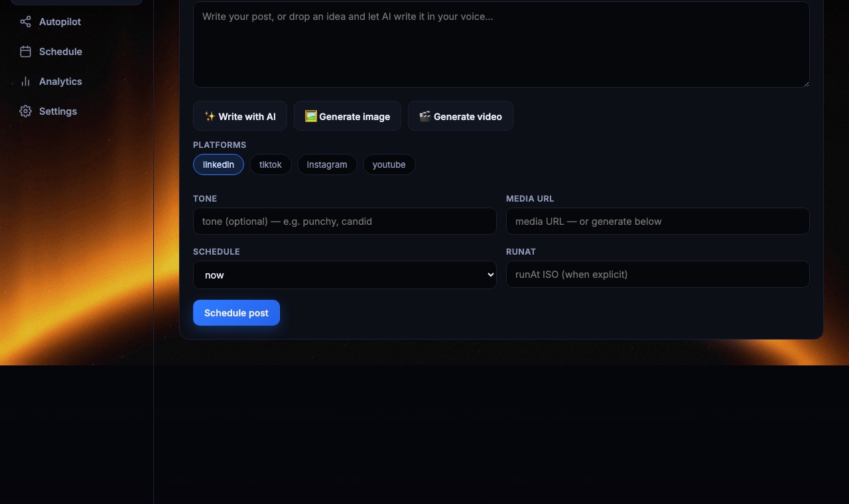849x504 pixels.
Task: Click the post text area
Action: point(501,44)
